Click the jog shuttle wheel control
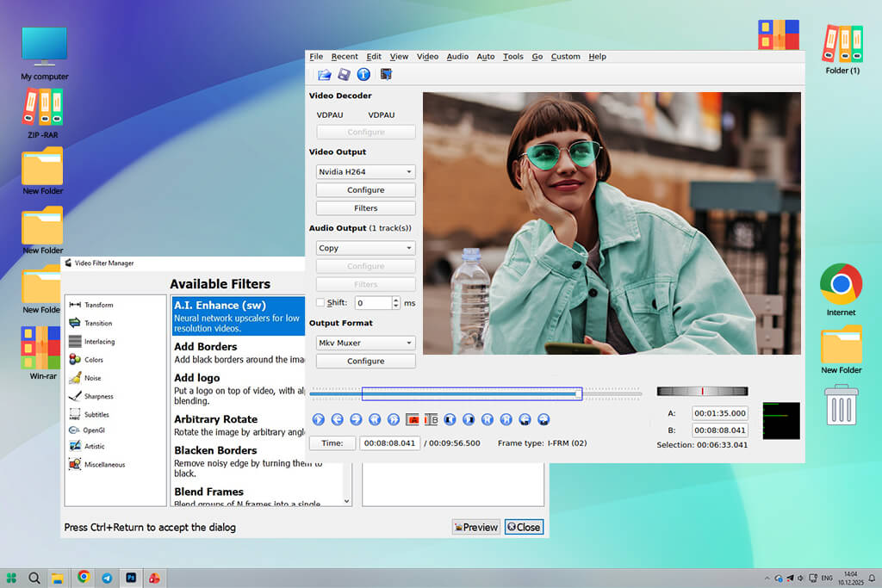This screenshot has height=588, width=882. click(702, 391)
